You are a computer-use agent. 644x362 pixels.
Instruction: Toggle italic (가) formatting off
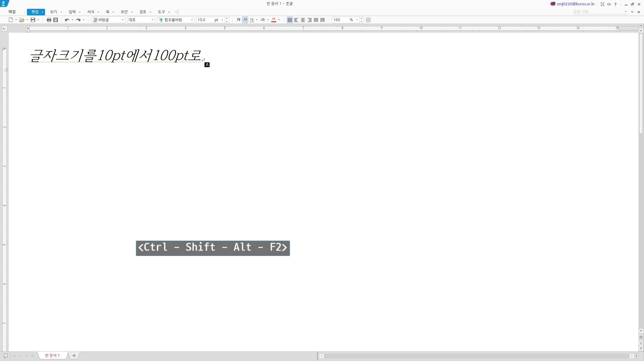245,20
